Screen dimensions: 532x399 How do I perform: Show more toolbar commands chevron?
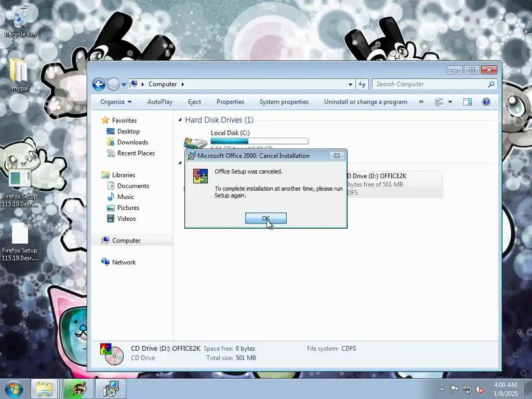[x=421, y=102]
